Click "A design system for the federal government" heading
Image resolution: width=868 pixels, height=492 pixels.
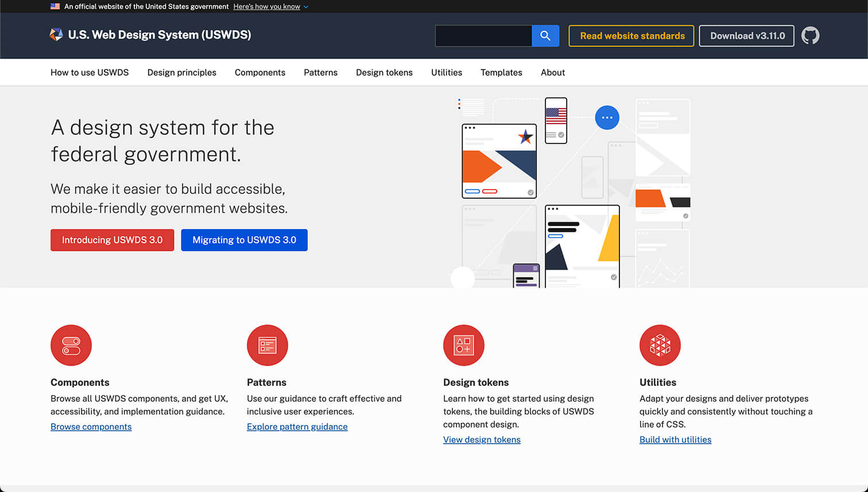(x=162, y=141)
